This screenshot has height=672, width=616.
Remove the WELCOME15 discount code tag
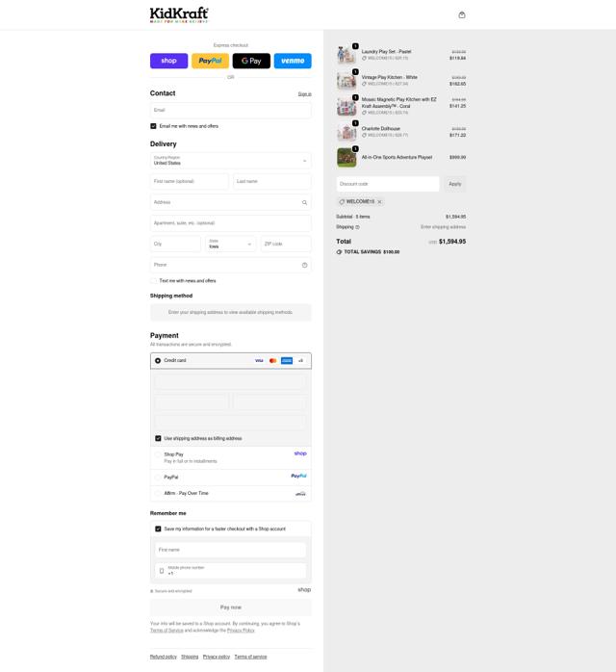tap(379, 202)
